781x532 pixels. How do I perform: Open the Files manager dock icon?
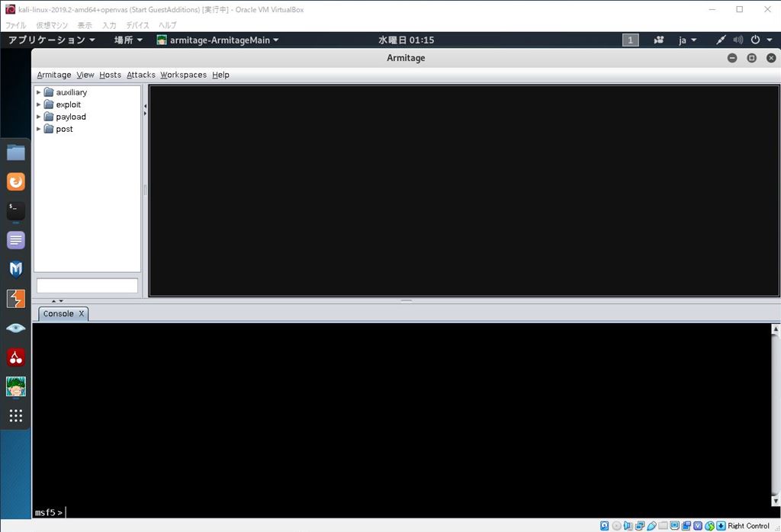tap(16, 152)
